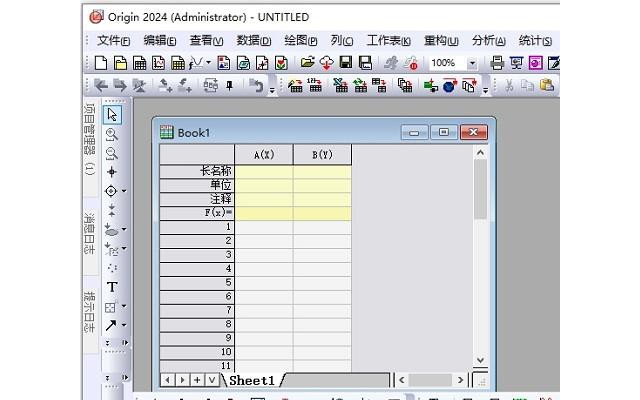Open the 文件 menu

click(113, 41)
